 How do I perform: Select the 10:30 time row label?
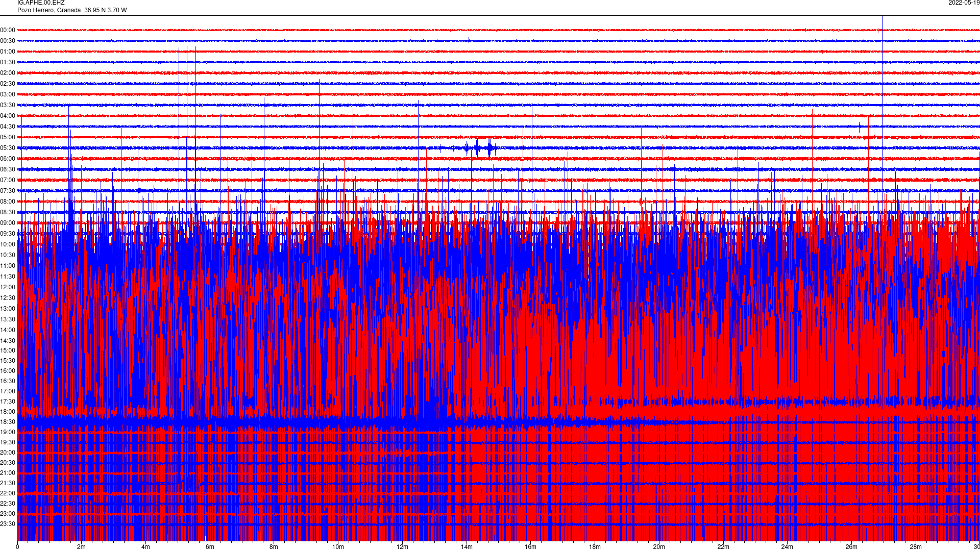[x=8, y=255]
